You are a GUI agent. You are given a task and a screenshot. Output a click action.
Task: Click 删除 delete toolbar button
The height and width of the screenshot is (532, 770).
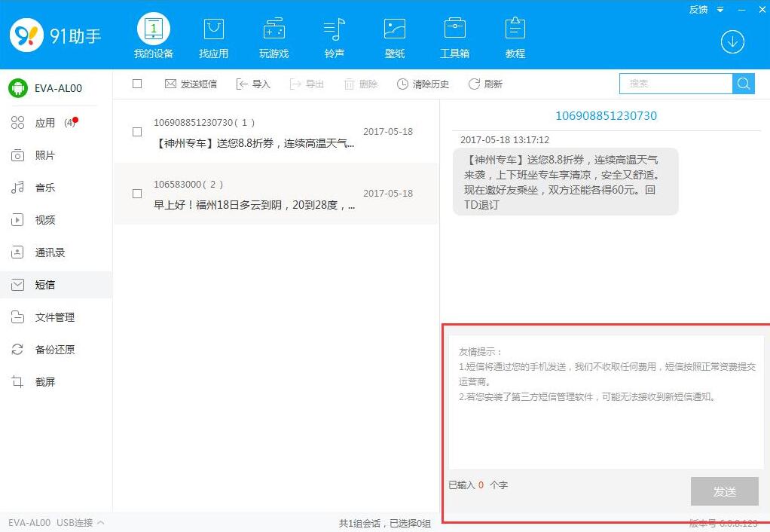360,84
